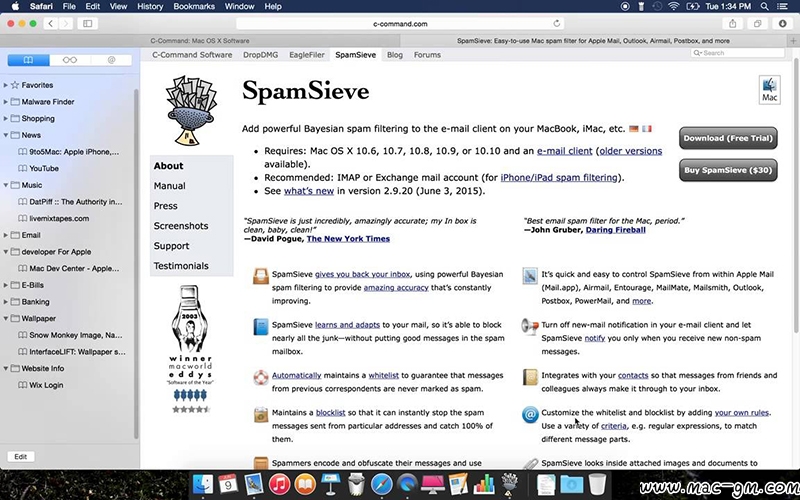The height and width of the screenshot is (500, 800).
Task: Open the Bookmarks menu in menu bar
Action: point(194,6)
